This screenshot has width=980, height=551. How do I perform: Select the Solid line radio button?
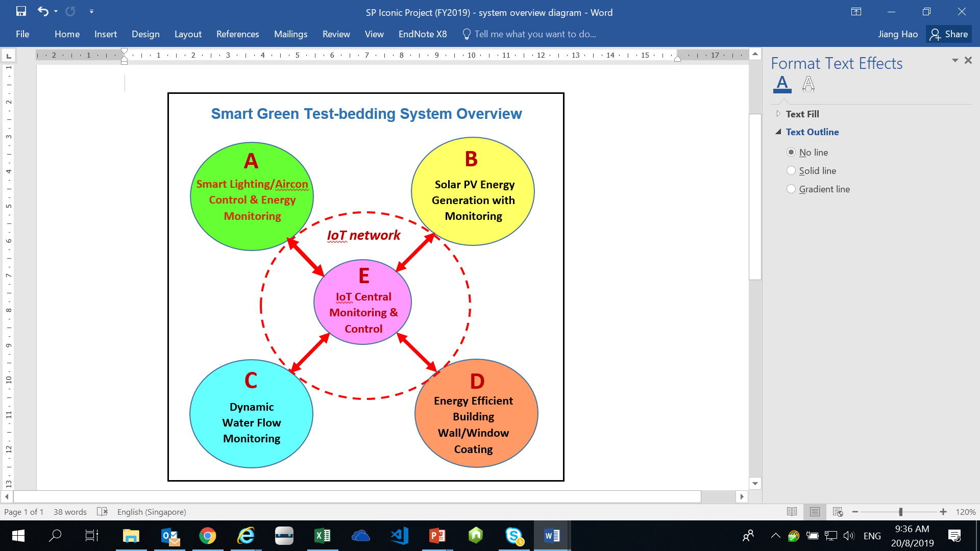tap(791, 170)
